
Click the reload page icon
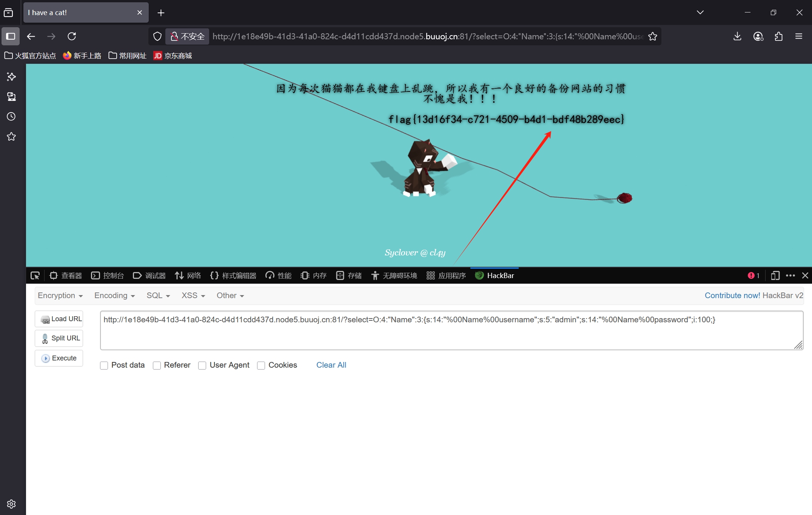pos(72,36)
